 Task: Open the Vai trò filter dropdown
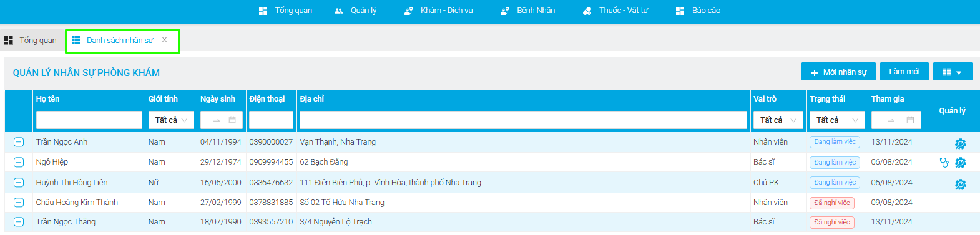778,120
